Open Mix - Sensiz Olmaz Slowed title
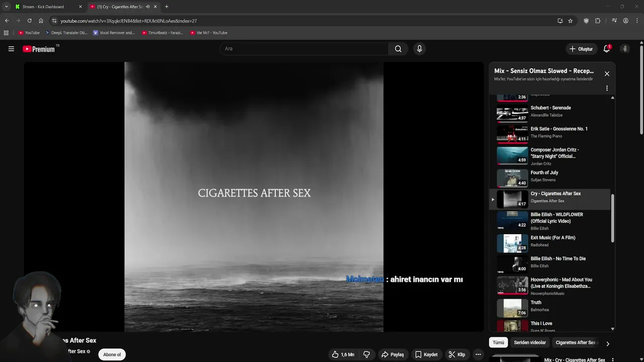 (x=544, y=71)
